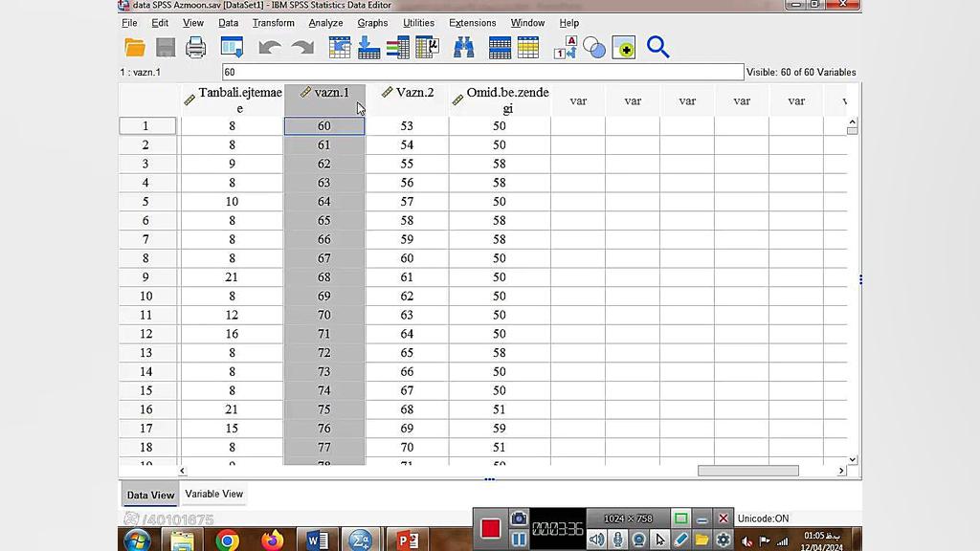The height and width of the screenshot is (551, 980).
Task: Run descriptive statistics icon
Action: click(428, 48)
